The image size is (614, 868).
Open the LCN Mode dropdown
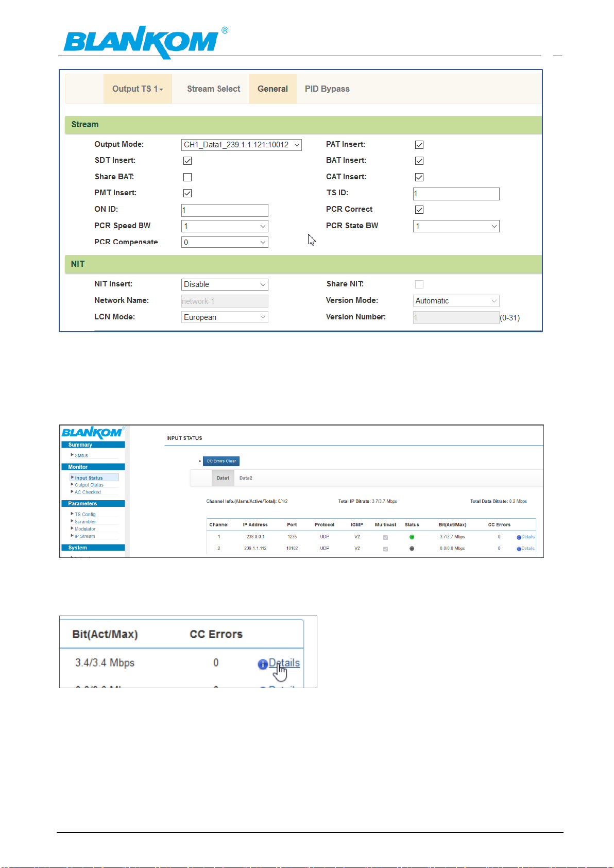[225, 317]
